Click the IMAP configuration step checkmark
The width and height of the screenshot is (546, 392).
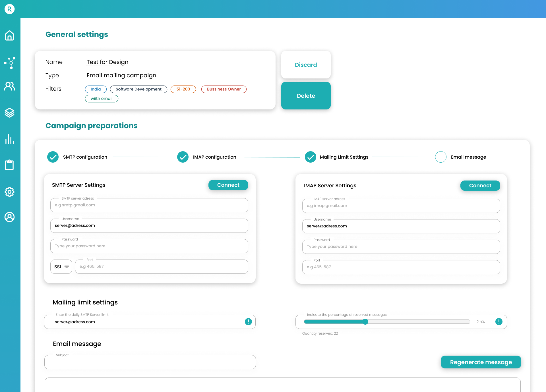183,157
